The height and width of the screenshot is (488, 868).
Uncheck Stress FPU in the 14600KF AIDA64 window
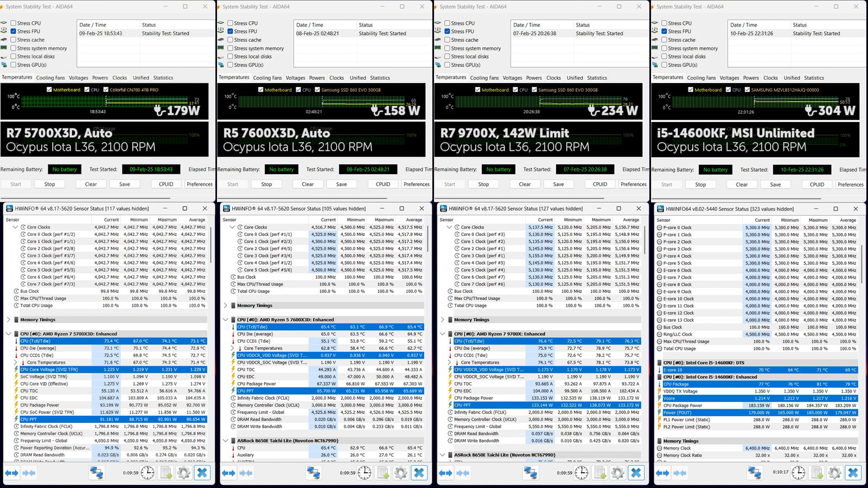[x=664, y=31]
